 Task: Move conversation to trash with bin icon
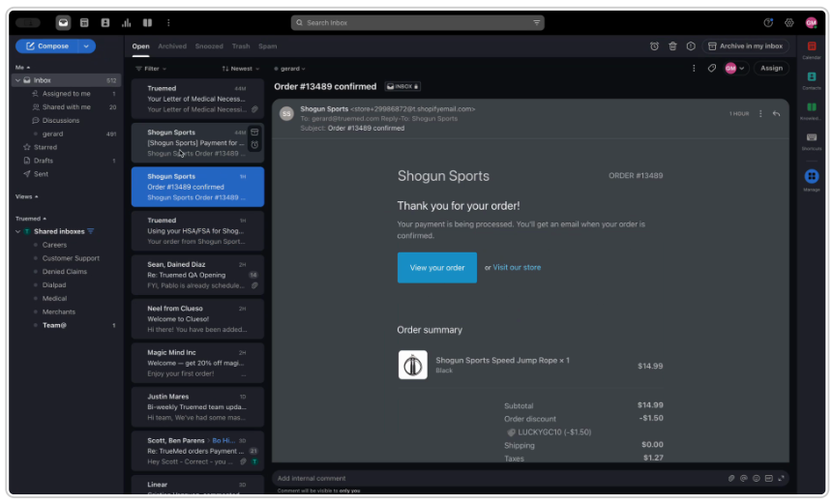672,46
